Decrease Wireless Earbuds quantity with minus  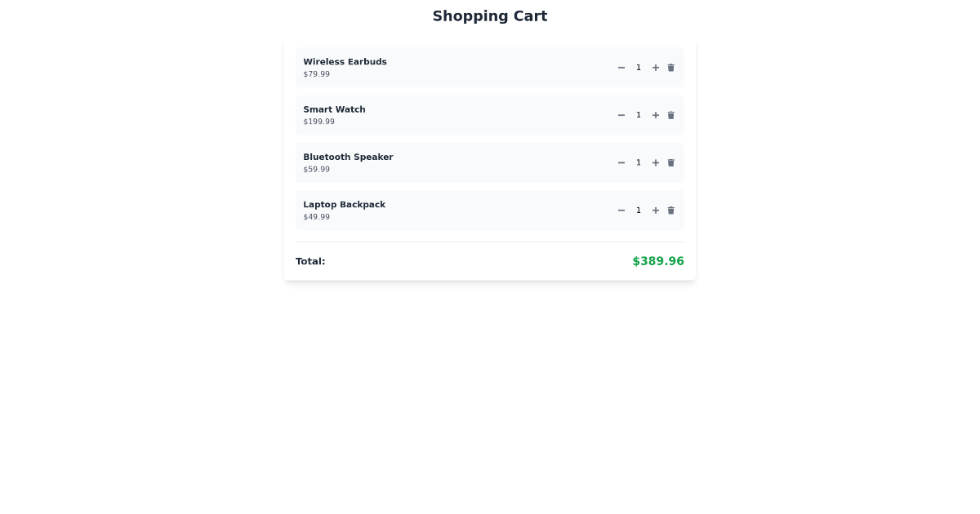point(621,68)
